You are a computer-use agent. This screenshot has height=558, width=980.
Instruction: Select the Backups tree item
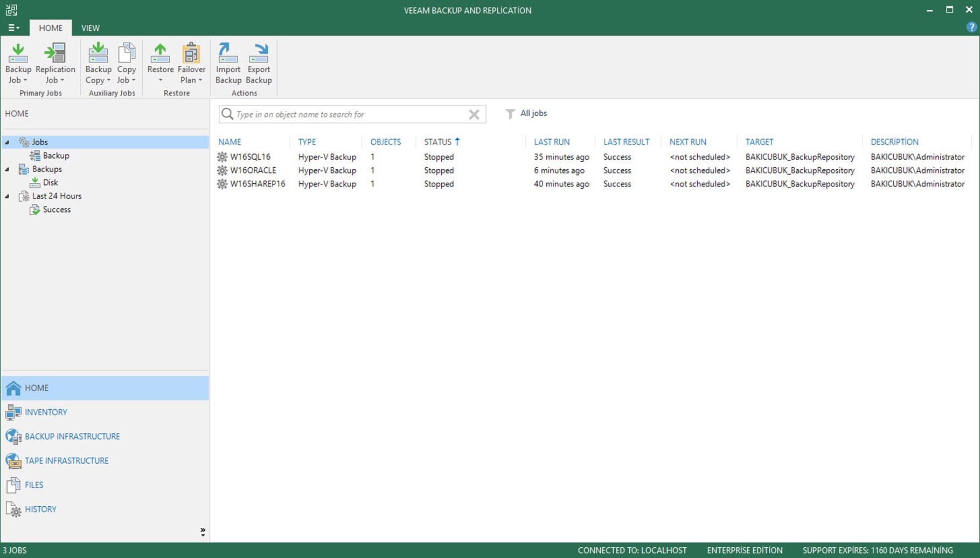coord(47,169)
